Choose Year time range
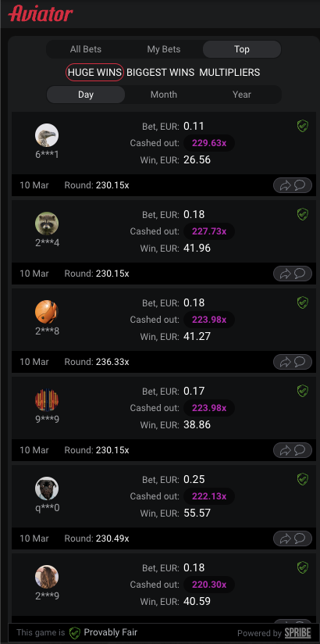This screenshot has width=320, height=644. click(242, 95)
